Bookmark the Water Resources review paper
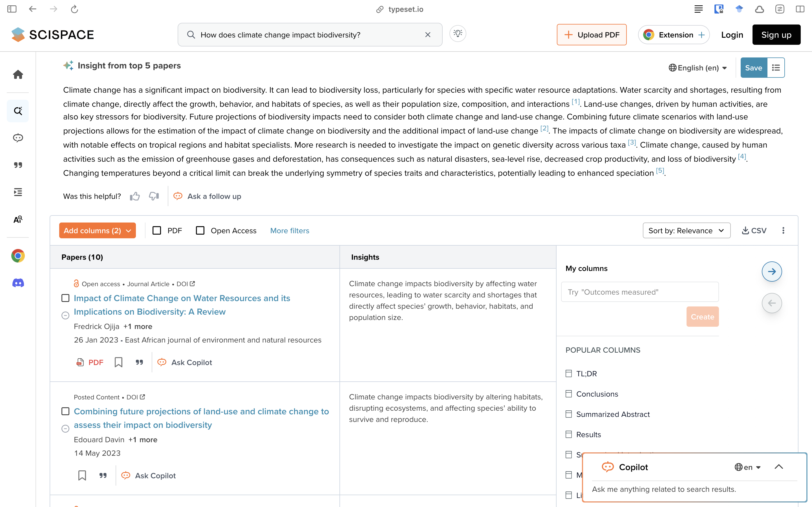The height and width of the screenshot is (507, 812). click(x=118, y=362)
